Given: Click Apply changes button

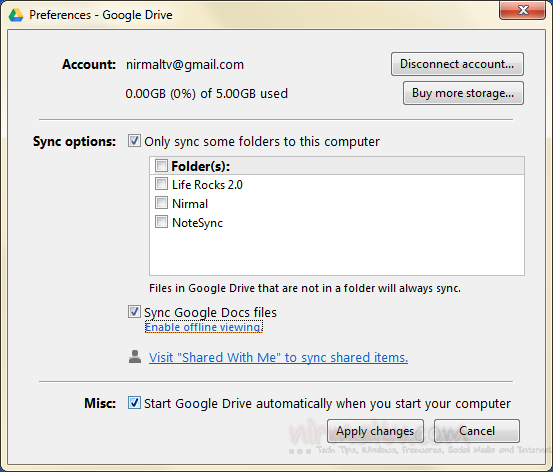Looking at the screenshot, I should tap(375, 431).
